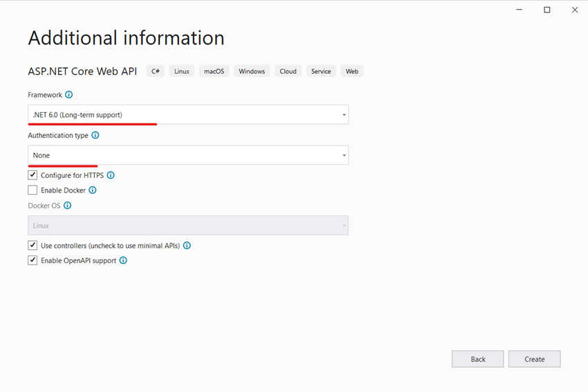
Task: Maximize the dialog window
Action: 547,10
